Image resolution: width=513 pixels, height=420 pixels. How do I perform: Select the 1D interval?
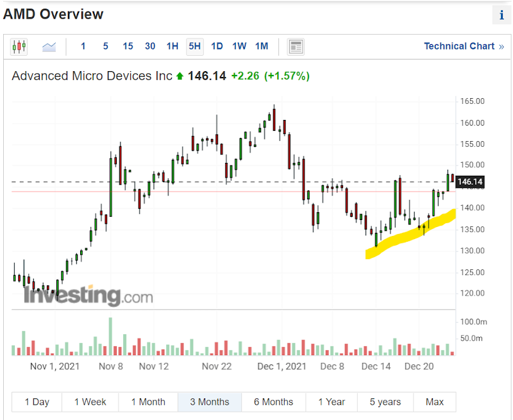(x=217, y=46)
